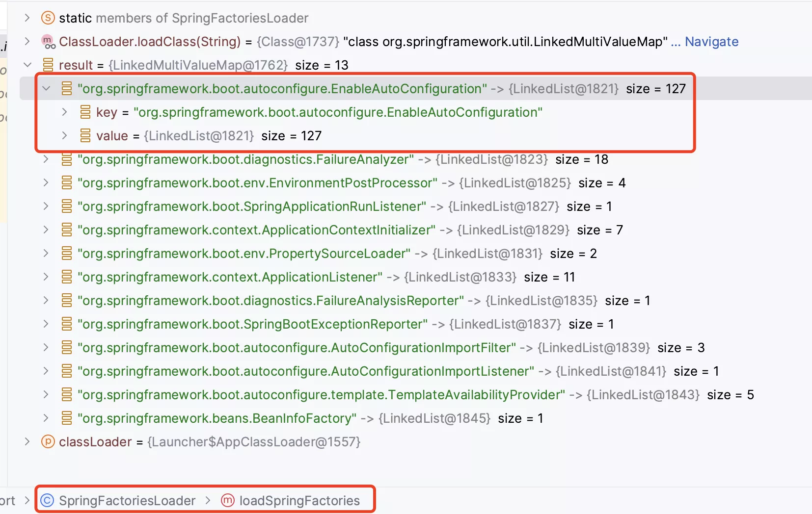Click the value field icon
The width and height of the screenshot is (812, 514).
point(85,136)
